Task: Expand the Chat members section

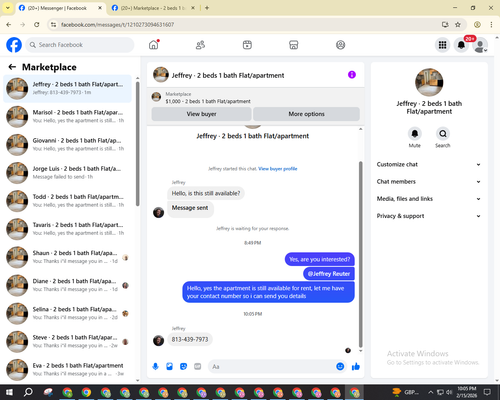Action: (429, 182)
